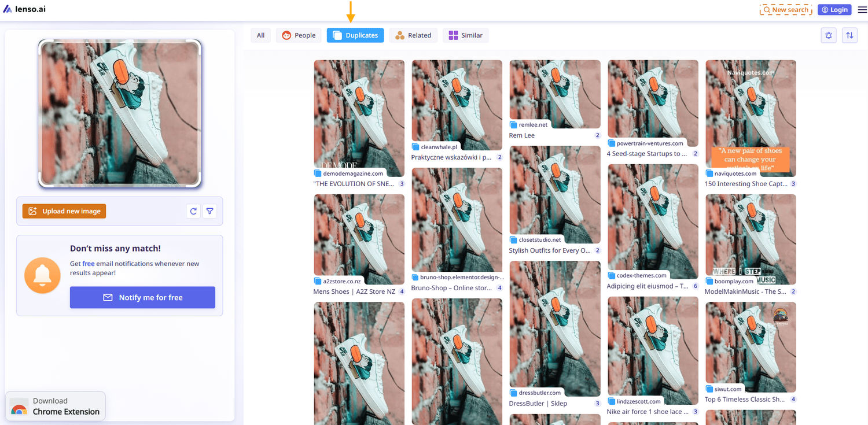Open the demodemagazine.com result thumbnail
This screenshot has width=868, height=425.
pos(359,116)
